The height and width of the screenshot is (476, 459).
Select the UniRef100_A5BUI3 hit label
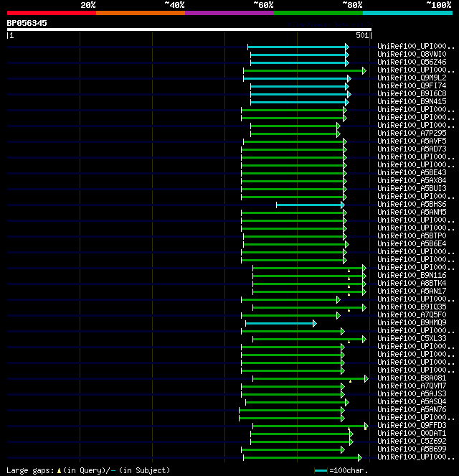412,188
